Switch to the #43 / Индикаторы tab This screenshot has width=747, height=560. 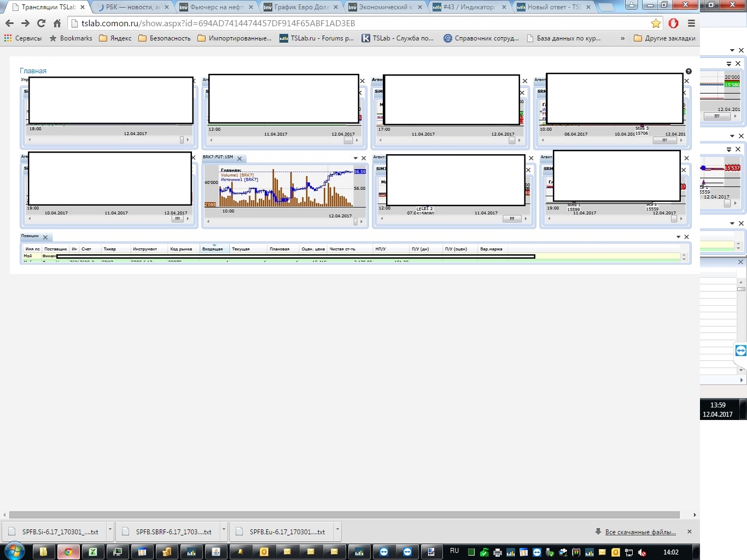pos(470,7)
